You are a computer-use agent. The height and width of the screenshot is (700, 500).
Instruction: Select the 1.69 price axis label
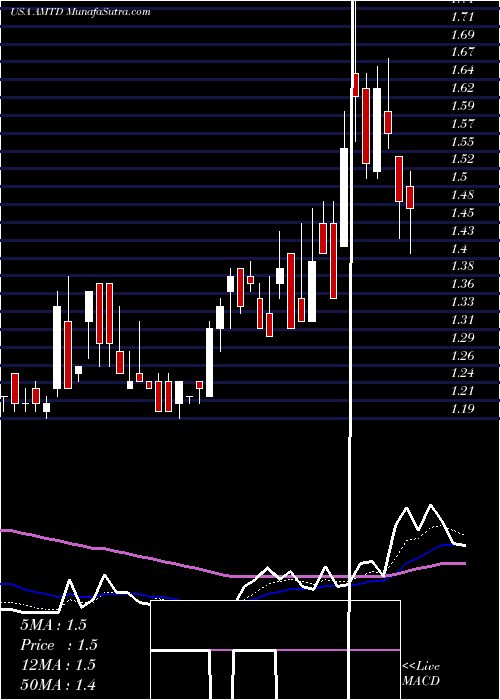click(462, 34)
